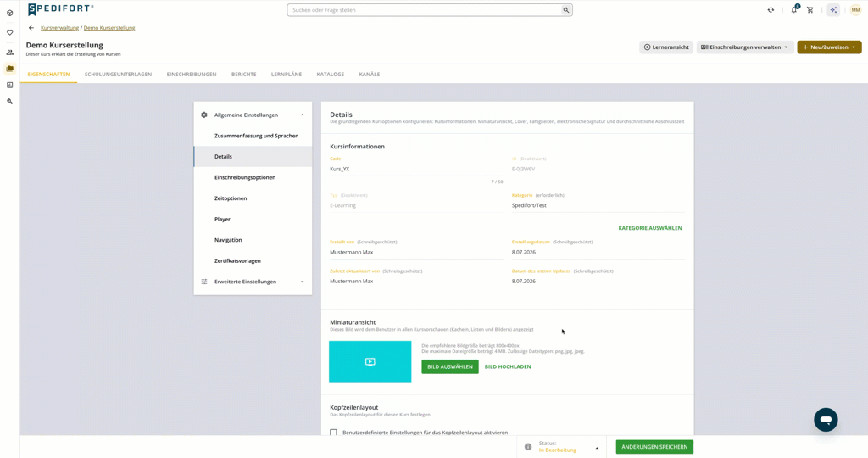Open the Kanäle tab
Image resolution: width=868 pixels, height=458 pixels.
pos(370,74)
